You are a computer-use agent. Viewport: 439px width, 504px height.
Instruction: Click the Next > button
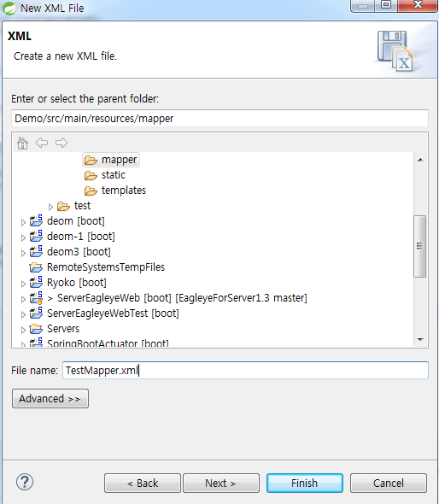click(221, 483)
